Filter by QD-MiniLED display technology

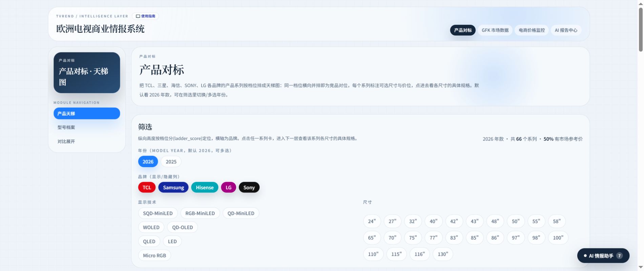(x=241, y=213)
